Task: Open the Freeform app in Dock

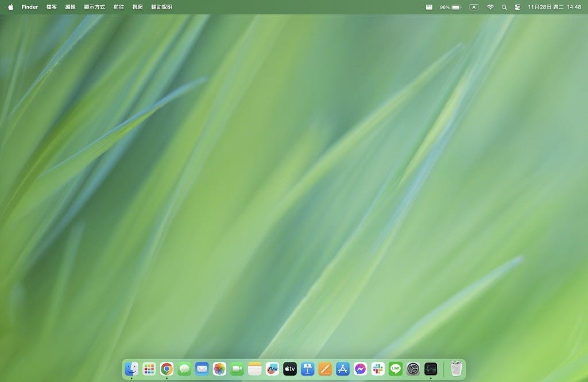Action: [272, 369]
